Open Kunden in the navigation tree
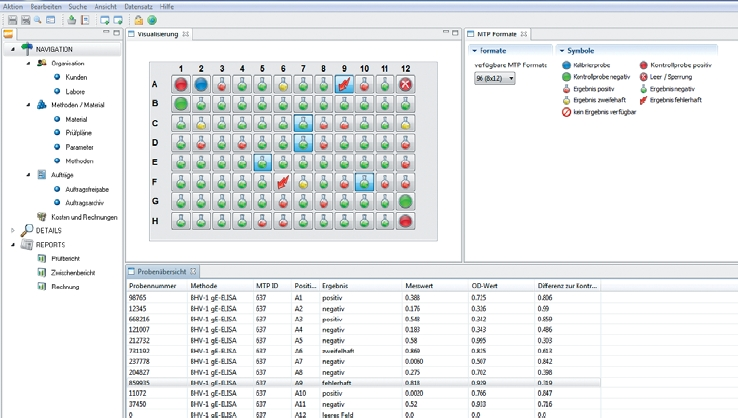The height and width of the screenshot is (418, 738). 75,77
